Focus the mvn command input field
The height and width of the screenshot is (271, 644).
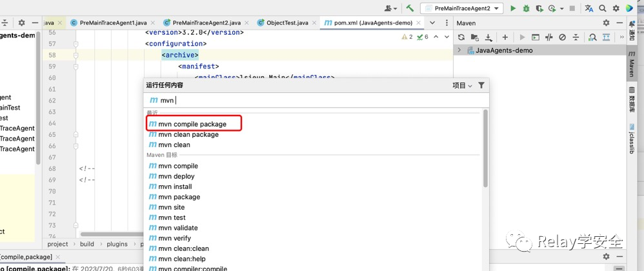coord(316,100)
